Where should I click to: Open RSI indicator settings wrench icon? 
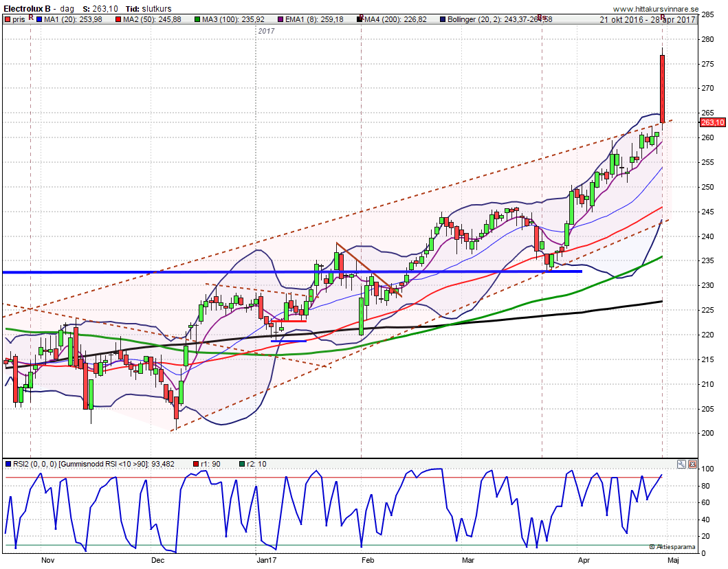click(681, 464)
